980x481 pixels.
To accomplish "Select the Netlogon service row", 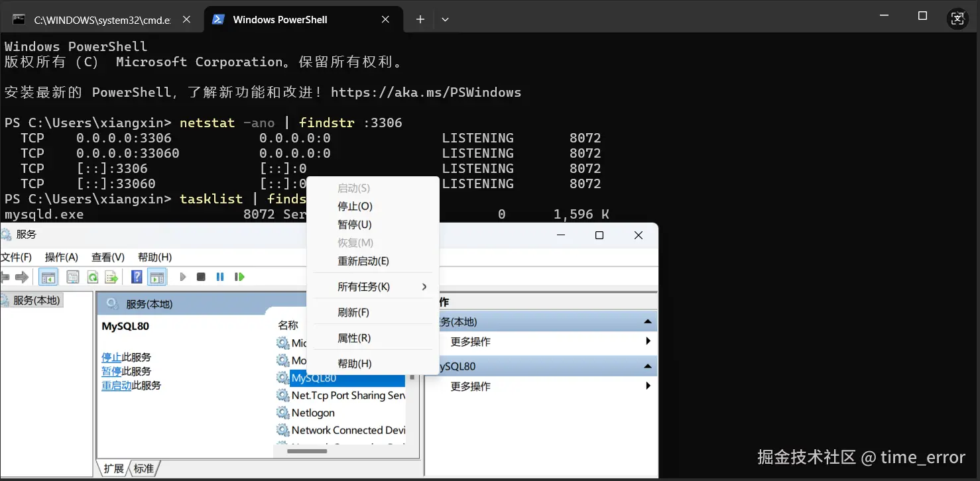I will [340, 413].
